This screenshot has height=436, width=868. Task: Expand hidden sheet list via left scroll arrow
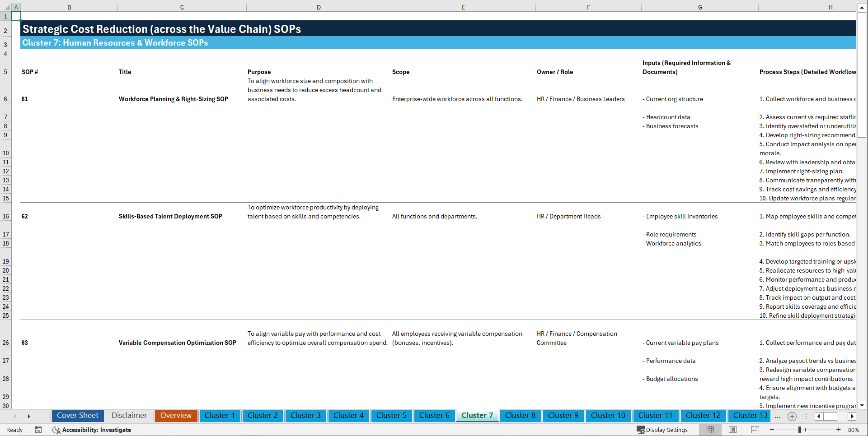click(x=14, y=416)
